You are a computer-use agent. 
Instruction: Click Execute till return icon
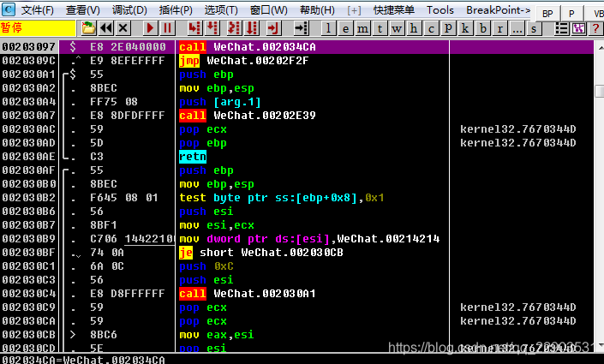[x=274, y=28]
